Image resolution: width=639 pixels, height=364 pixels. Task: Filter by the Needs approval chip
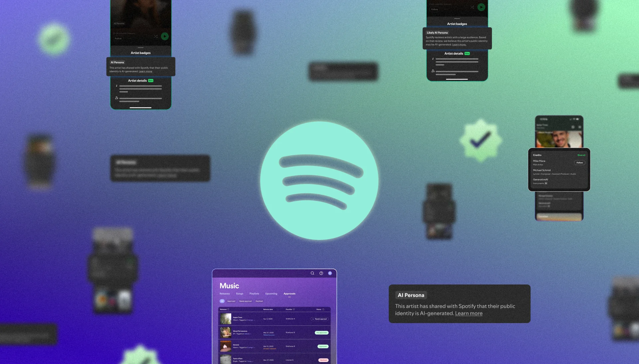[245, 301]
